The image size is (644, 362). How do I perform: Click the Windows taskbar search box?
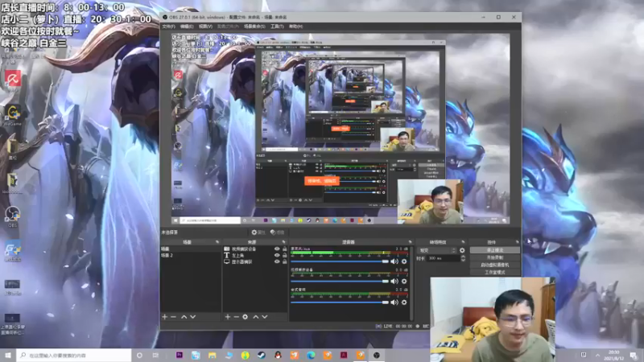tap(74, 355)
